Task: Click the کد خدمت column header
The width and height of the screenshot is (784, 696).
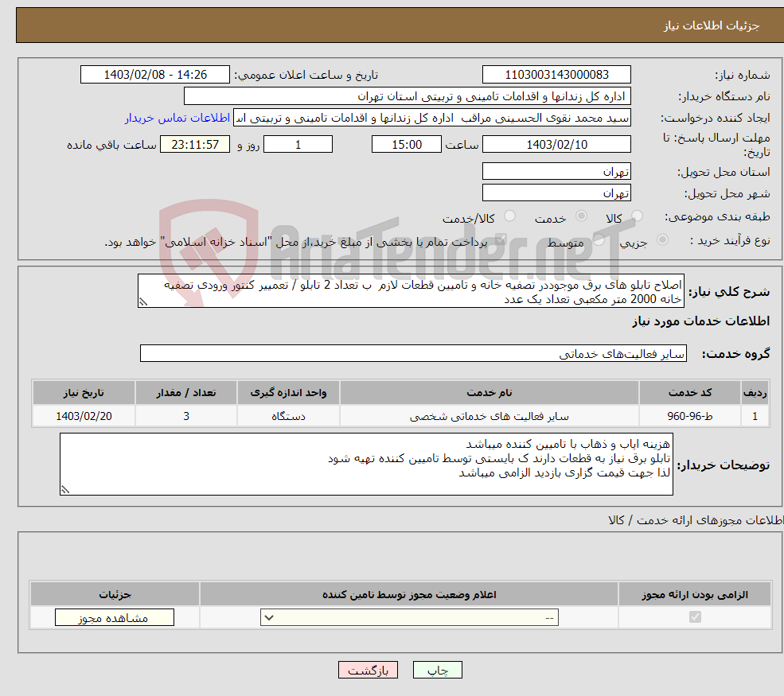Action: pos(689,393)
